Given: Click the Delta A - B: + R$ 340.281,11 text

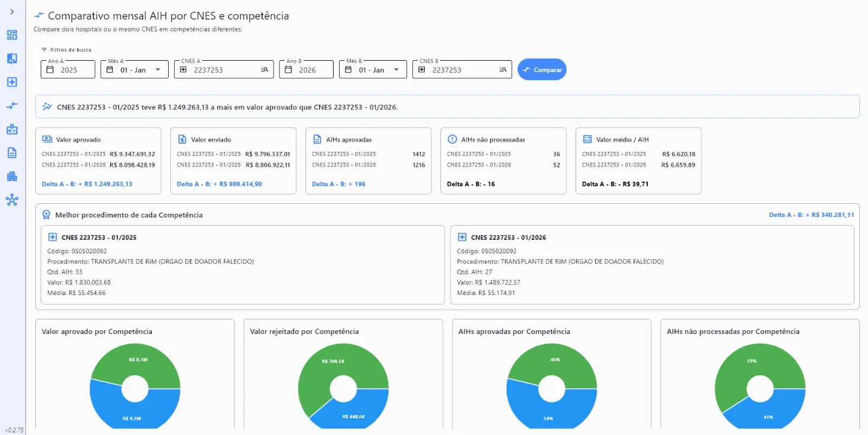Looking at the screenshot, I should click(x=812, y=215).
